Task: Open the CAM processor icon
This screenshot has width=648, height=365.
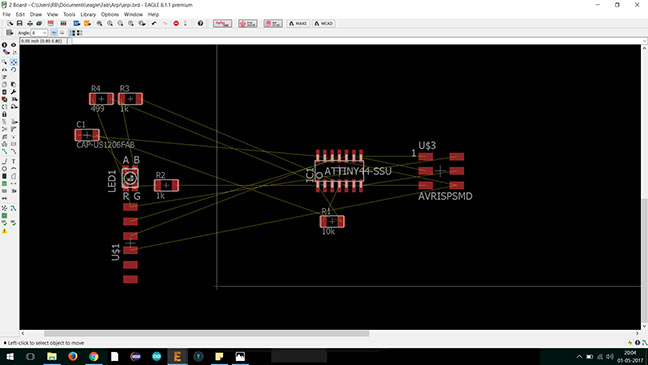Action: tap(39, 24)
